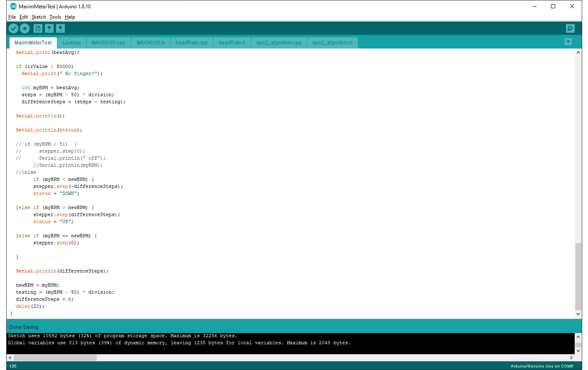Click the editor vertical scrollbar thumb
The image size is (588, 370).
(x=578, y=277)
